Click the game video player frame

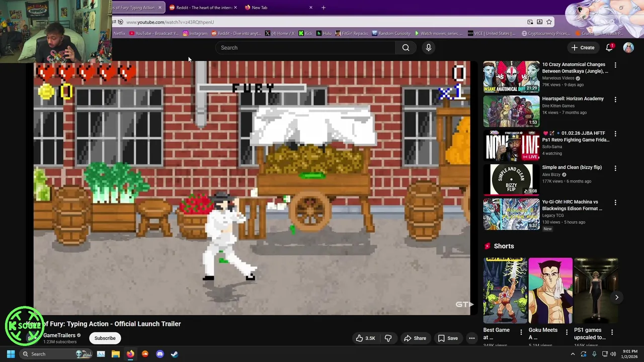252,188
